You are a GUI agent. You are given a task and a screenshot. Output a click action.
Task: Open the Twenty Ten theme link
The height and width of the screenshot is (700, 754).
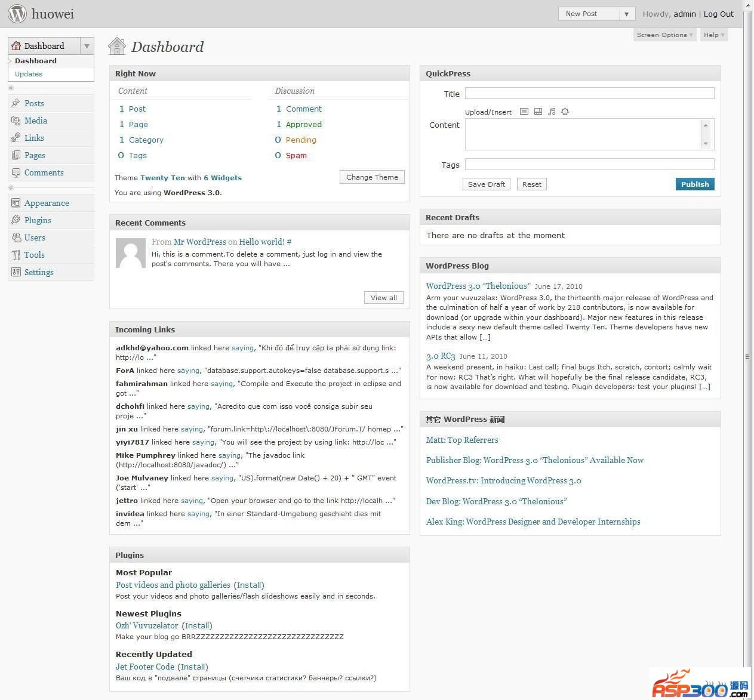click(162, 178)
